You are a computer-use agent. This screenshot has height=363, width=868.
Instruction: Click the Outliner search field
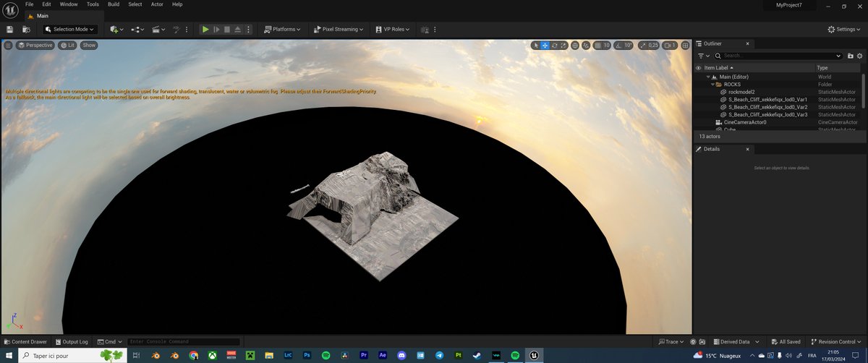[778, 56]
